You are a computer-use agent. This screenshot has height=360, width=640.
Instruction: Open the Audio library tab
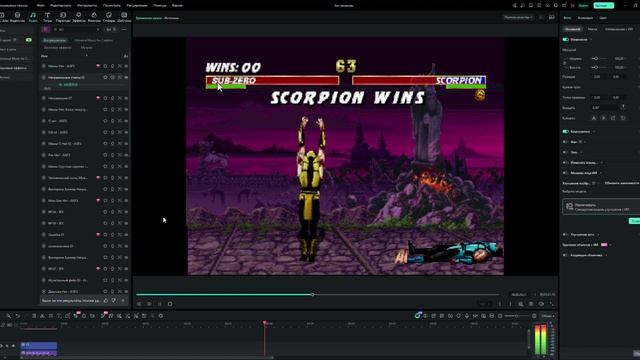(33, 17)
